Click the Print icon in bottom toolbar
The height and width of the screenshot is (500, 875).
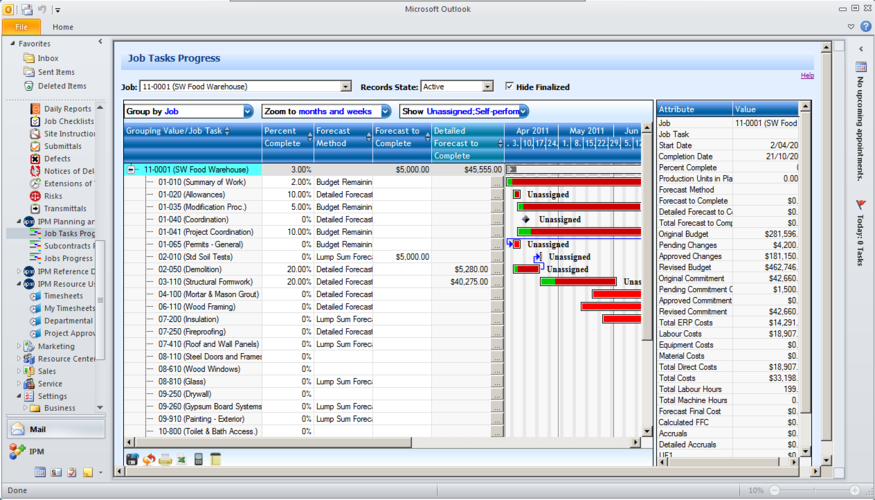click(x=165, y=459)
